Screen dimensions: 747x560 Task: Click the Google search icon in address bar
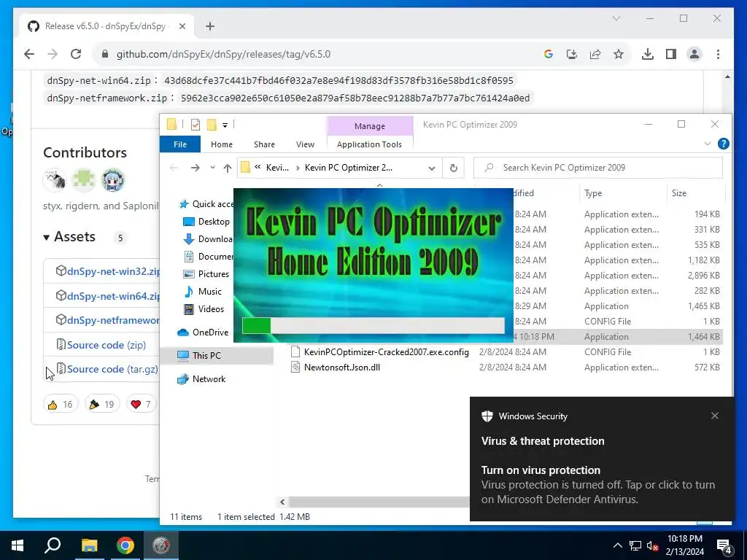point(549,54)
